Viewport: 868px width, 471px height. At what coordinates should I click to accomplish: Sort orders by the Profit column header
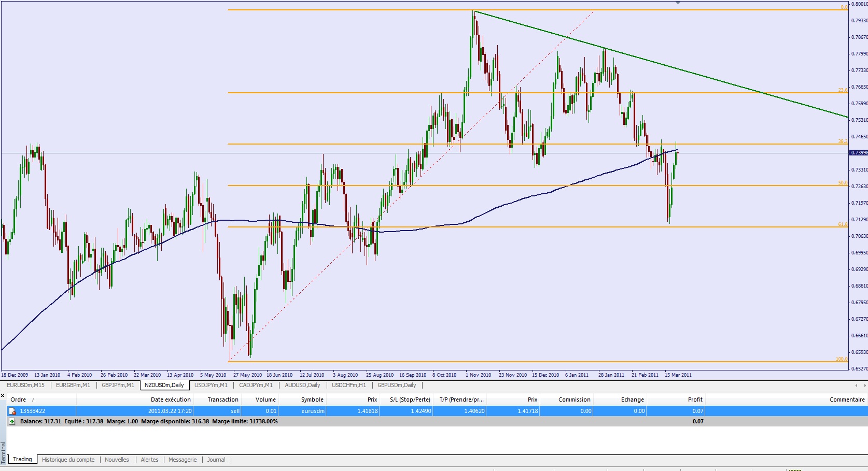pyautogui.click(x=695, y=399)
